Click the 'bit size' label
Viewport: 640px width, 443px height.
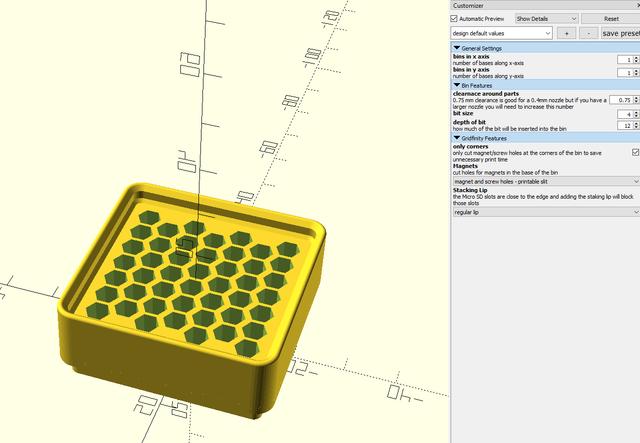463,113
